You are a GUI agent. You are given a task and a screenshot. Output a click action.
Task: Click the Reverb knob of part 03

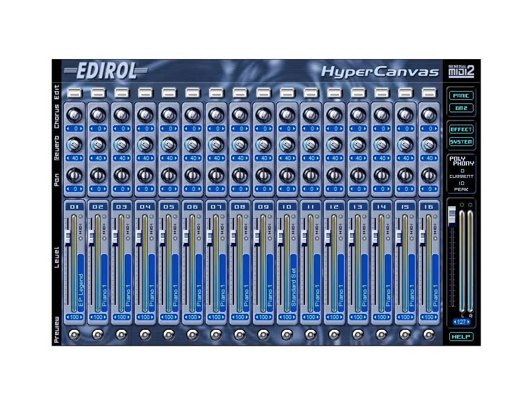click(121, 145)
